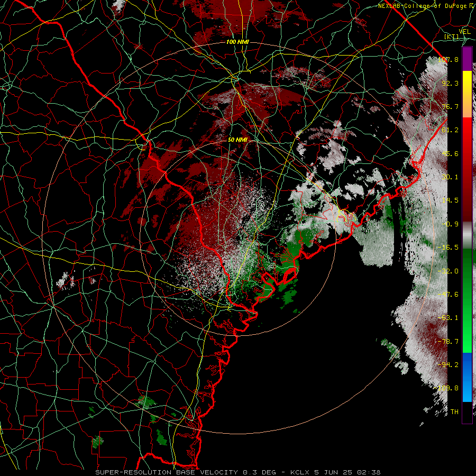
Task: Click the gray near-zero segment of the color bar
Action: click(467, 235)
